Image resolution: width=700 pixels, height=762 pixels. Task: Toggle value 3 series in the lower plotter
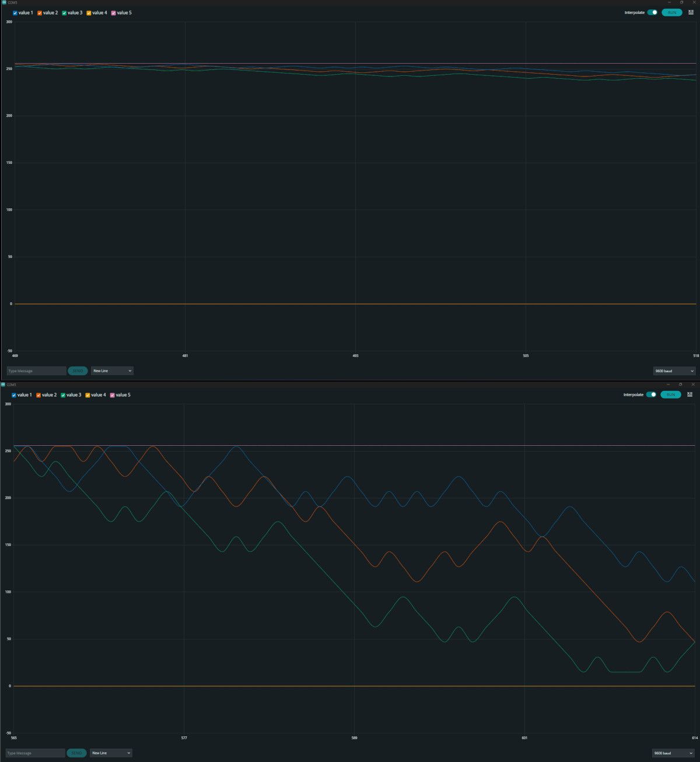[63, 395]
